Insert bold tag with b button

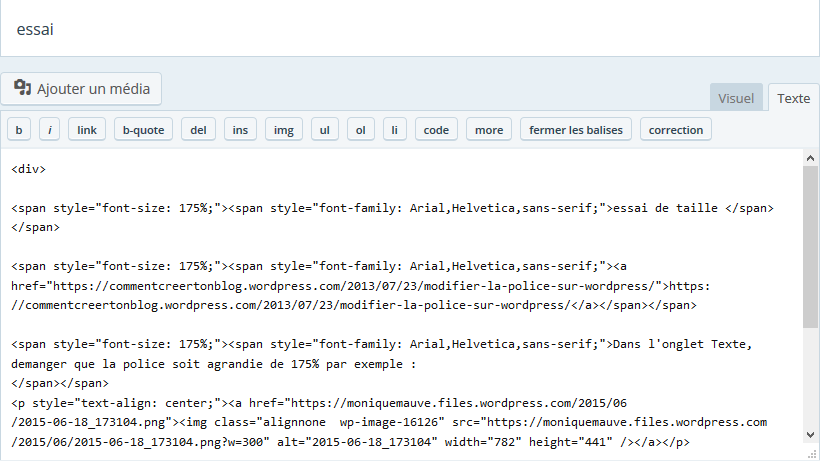[19, 130]
